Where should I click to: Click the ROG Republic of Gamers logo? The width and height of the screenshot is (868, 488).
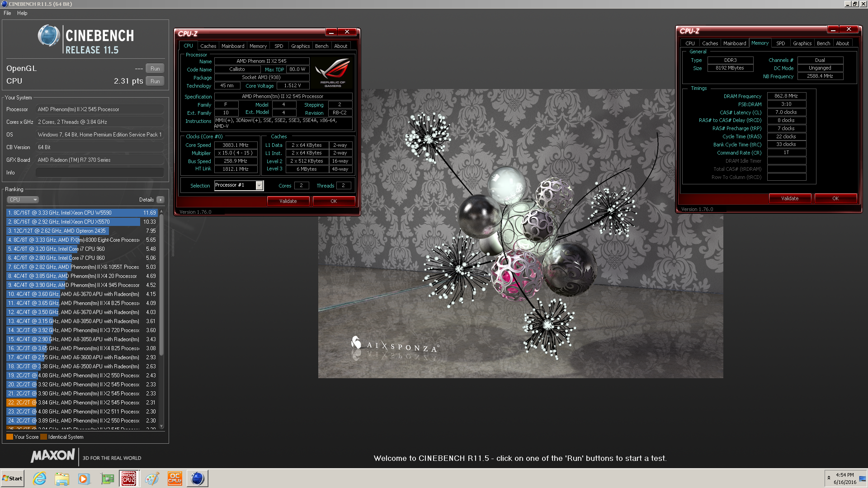click(x=333, y=72)
